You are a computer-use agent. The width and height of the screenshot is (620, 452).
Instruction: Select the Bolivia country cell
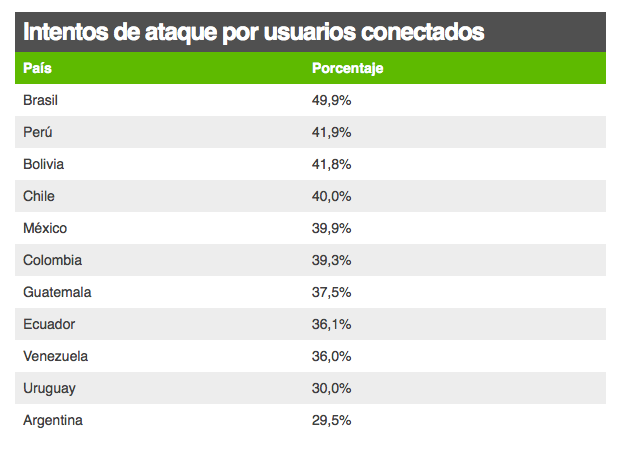pyautogui.click(x=43, y=164)
